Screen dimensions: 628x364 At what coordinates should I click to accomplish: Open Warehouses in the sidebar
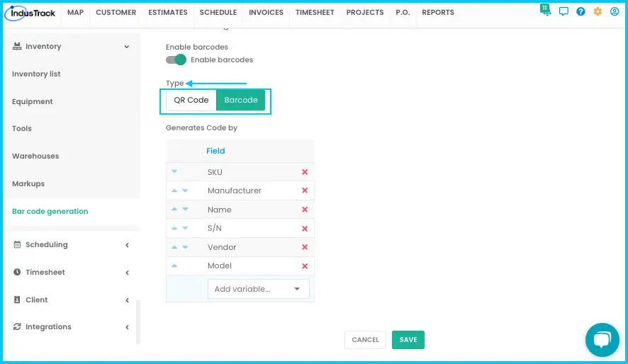coord(35,156)
